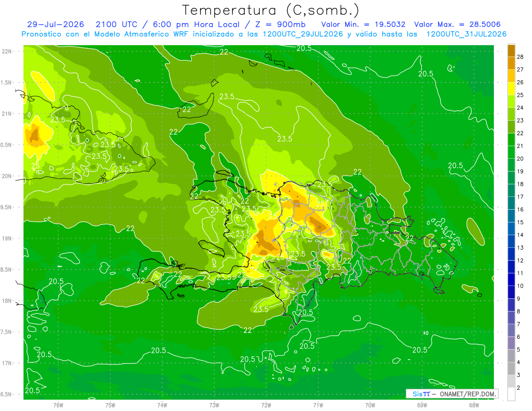Select 'Valor Max. = 28.5006' text
This screenshot has height=411, width=532.
[458, 24]
